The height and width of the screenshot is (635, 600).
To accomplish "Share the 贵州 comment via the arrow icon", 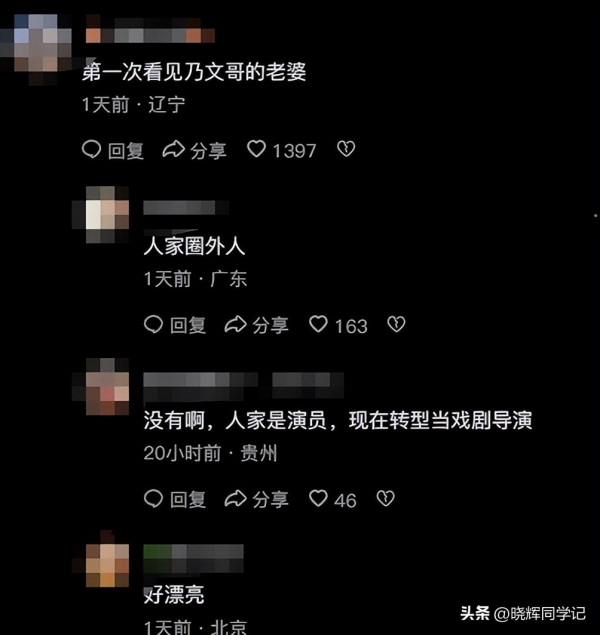I will 236,499.
